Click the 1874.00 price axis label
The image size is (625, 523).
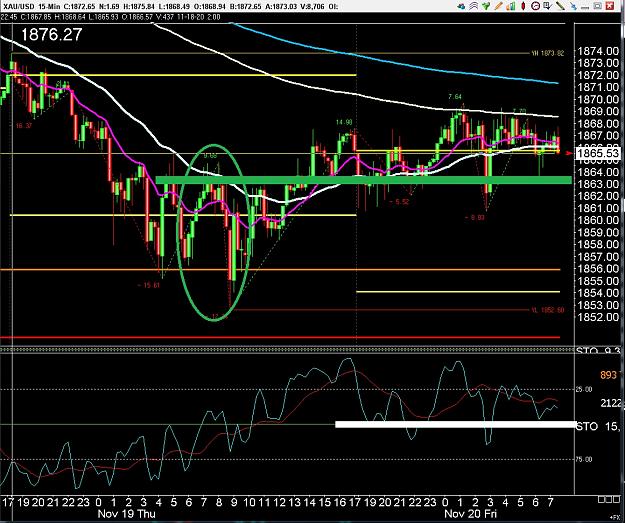[598, 51]
